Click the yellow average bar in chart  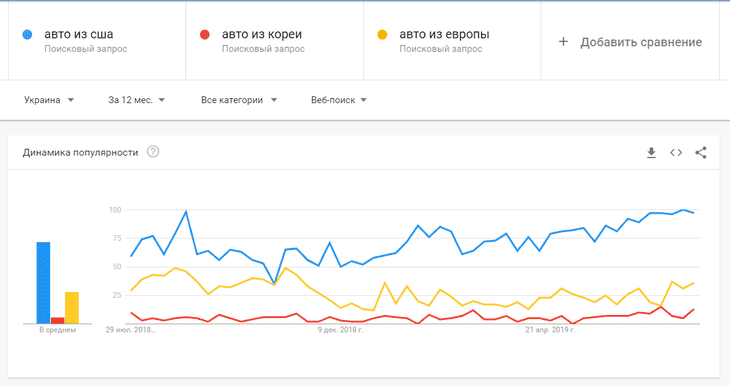tap(72, 308)
